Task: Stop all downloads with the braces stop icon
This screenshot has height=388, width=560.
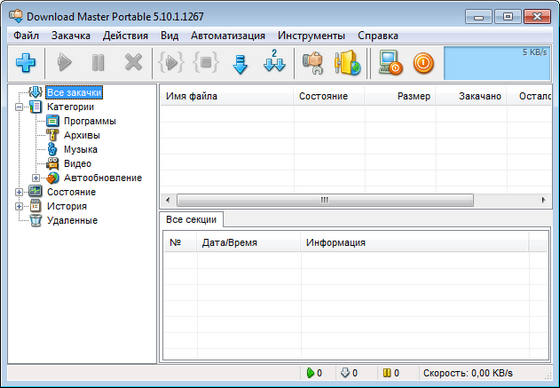Action: pos(206,63)
